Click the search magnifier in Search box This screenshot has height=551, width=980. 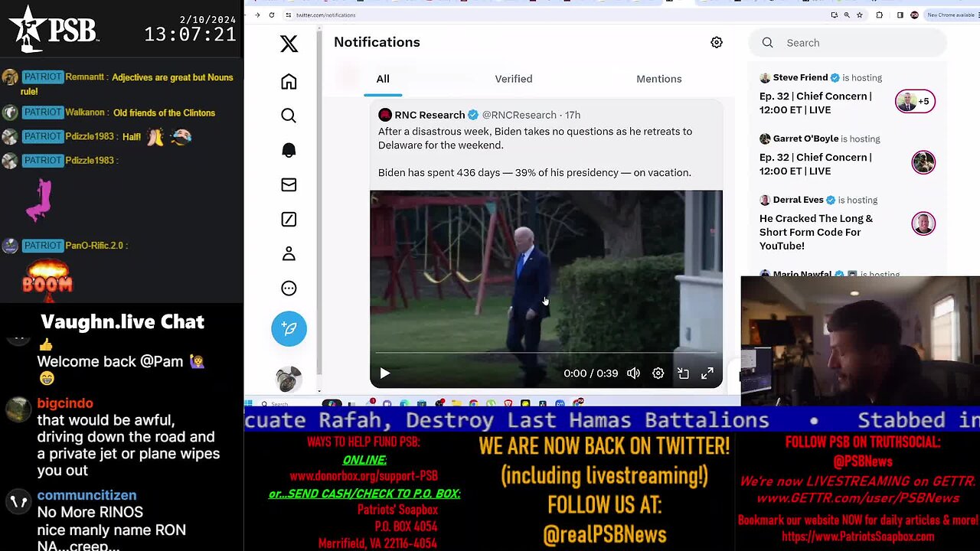point(767,43)
